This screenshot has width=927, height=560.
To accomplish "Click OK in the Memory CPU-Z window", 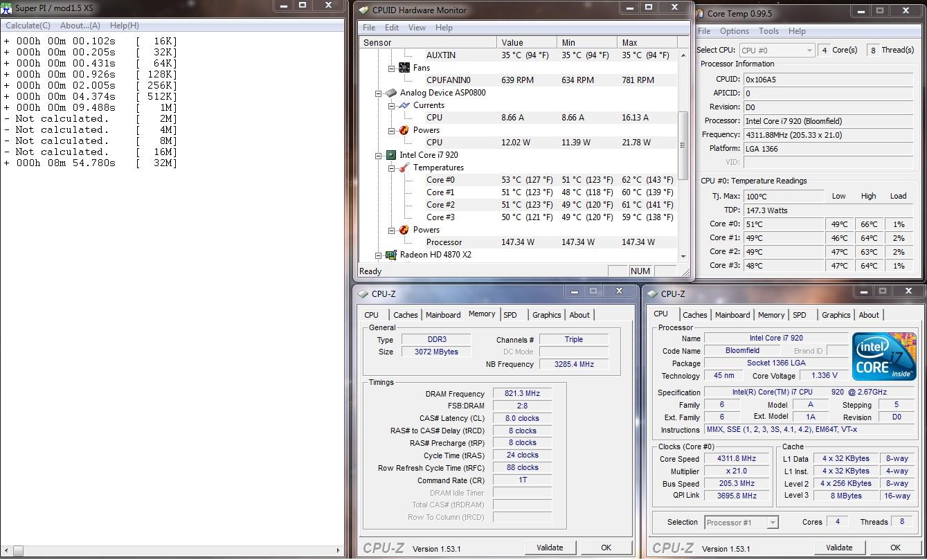I will (x=606, y=548).
